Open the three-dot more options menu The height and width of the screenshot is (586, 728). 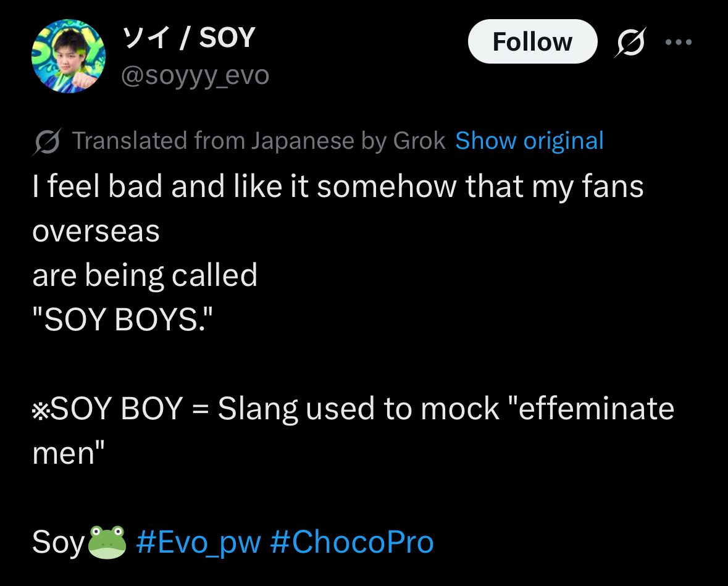pos(679,42)
